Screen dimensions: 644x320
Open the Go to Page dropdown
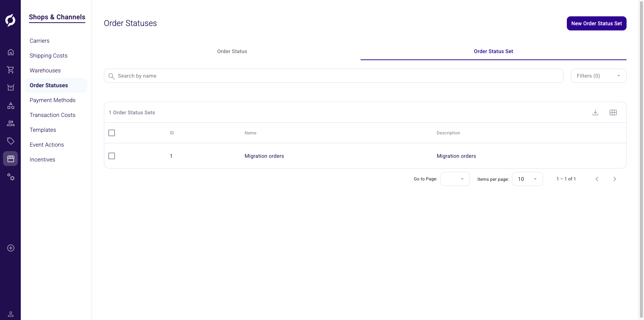click(x=455, y=179)
